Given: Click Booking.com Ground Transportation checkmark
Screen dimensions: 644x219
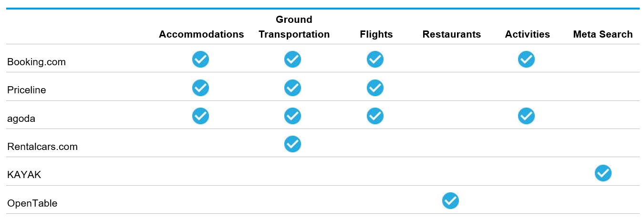Looking at the screenshot, I should point(292,60).
